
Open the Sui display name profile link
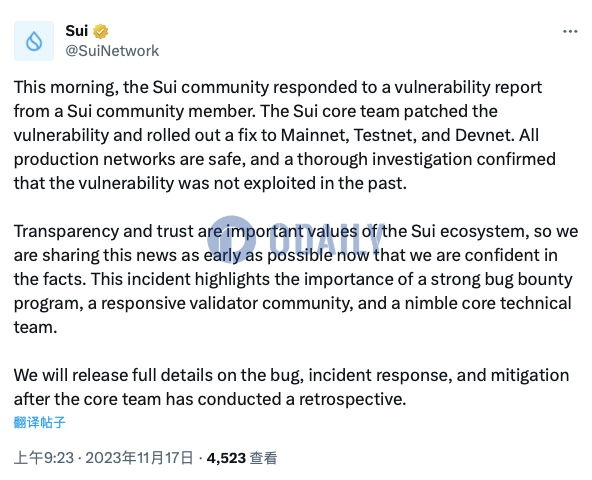coord(77,31)
